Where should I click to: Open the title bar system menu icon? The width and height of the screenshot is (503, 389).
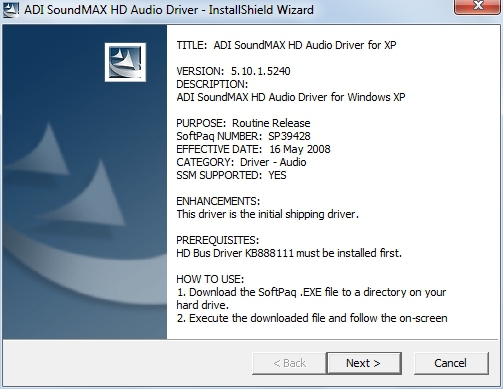(10, 9)
